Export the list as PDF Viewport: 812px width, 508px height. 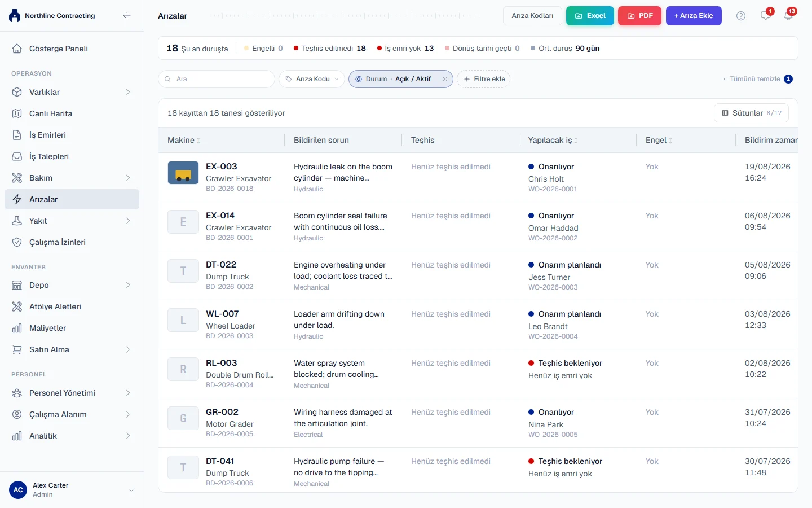(x=639, y=16)
